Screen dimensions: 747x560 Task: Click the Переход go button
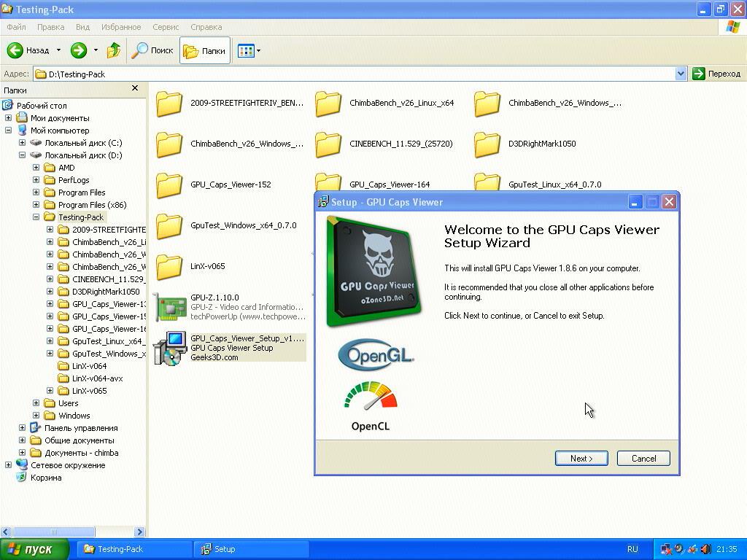pyautogui.click(x=716, y=74)
